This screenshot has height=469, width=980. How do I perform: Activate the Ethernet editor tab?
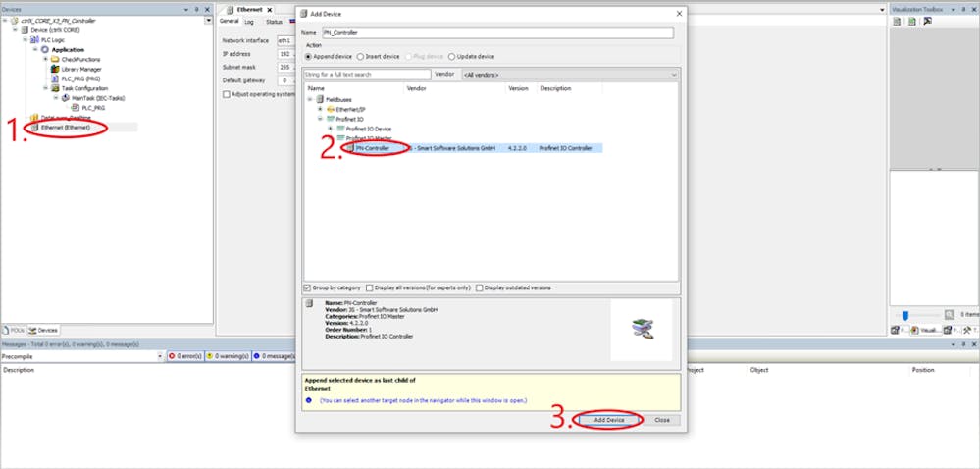[x=249, y=10]
